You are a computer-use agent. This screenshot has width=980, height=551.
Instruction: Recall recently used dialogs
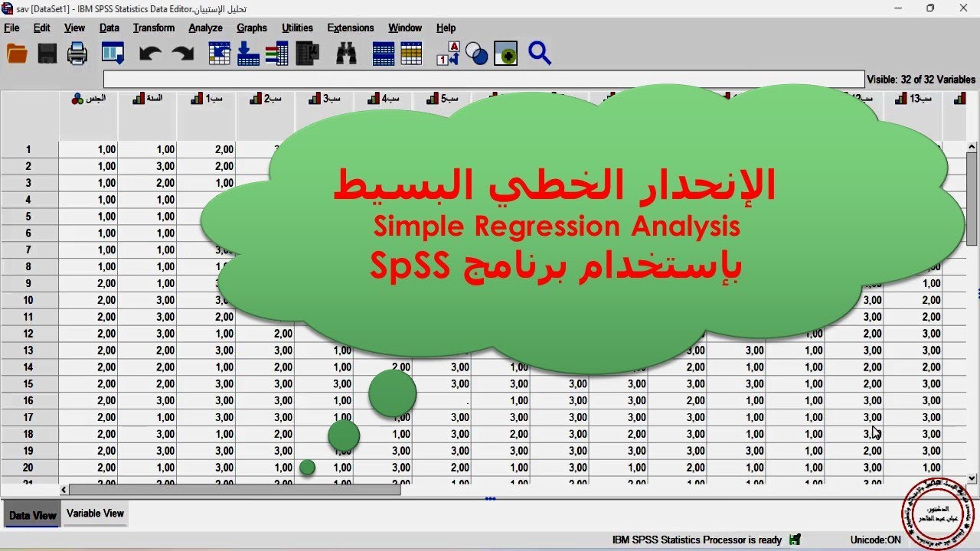113,54
